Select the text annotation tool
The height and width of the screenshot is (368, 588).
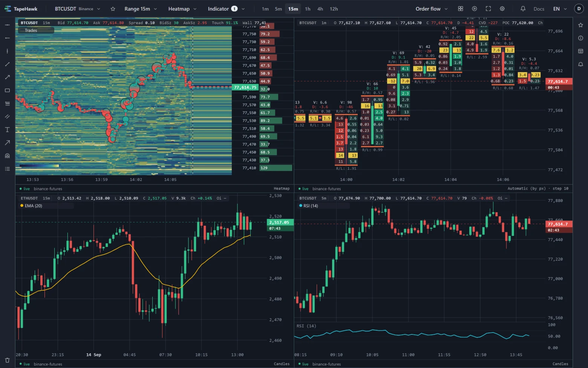[7, 129]
